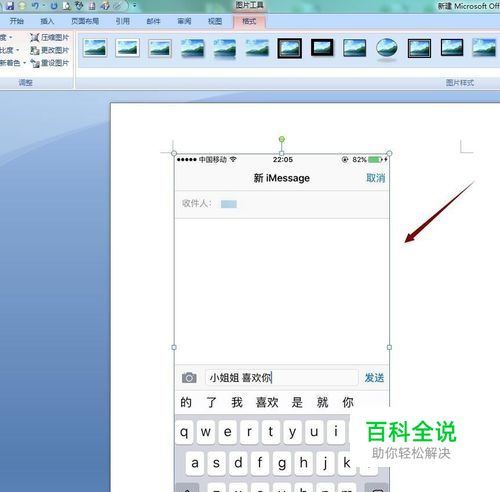Click the top-center sizing handle of picture

pyautogui.click(x=282, y=153)
